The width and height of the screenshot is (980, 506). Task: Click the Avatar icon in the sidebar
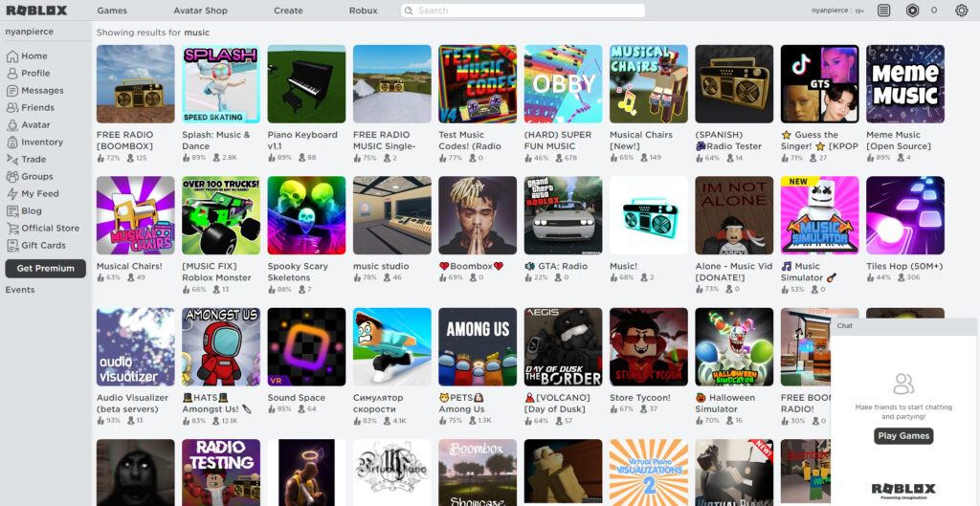tap(11, 125)
